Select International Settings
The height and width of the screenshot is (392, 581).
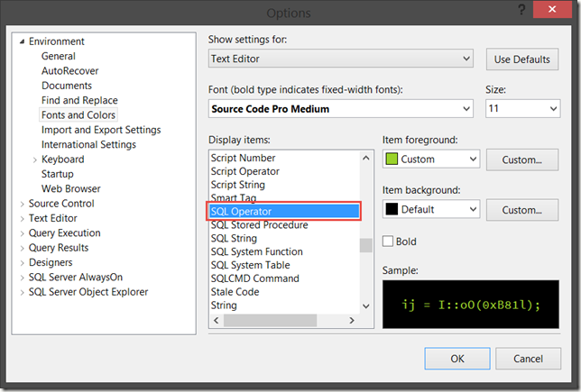point(88,145)
